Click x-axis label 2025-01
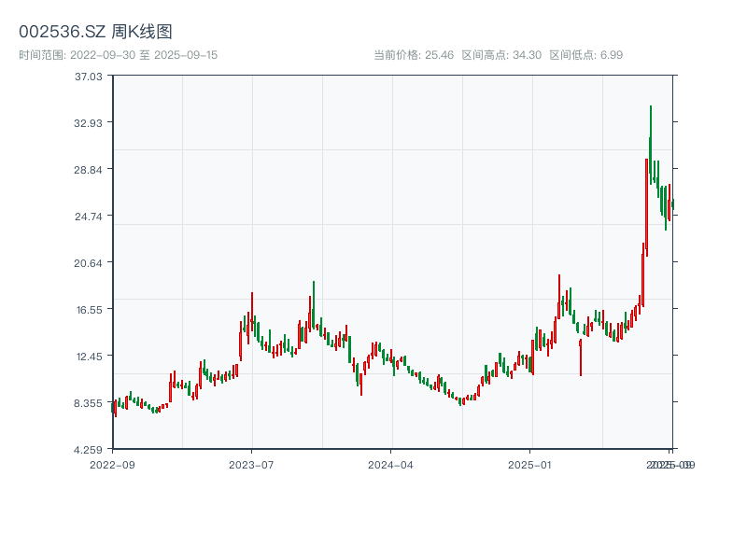 [x=529, y=465]
